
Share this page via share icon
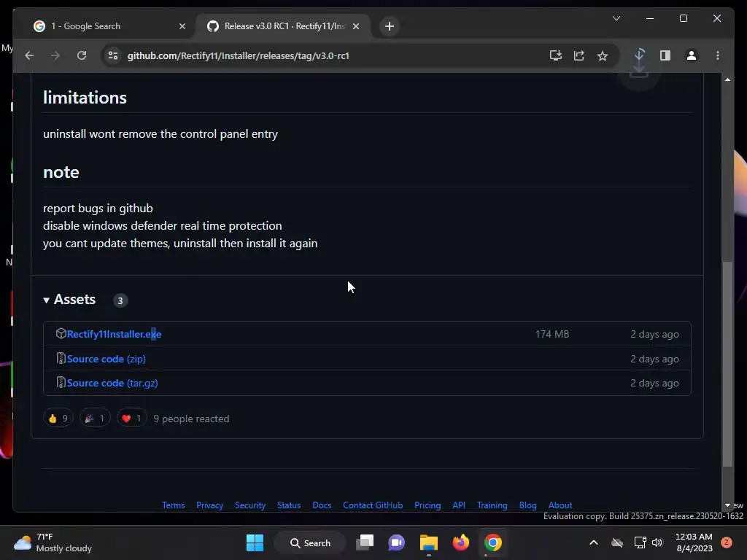tap(578, 55)
